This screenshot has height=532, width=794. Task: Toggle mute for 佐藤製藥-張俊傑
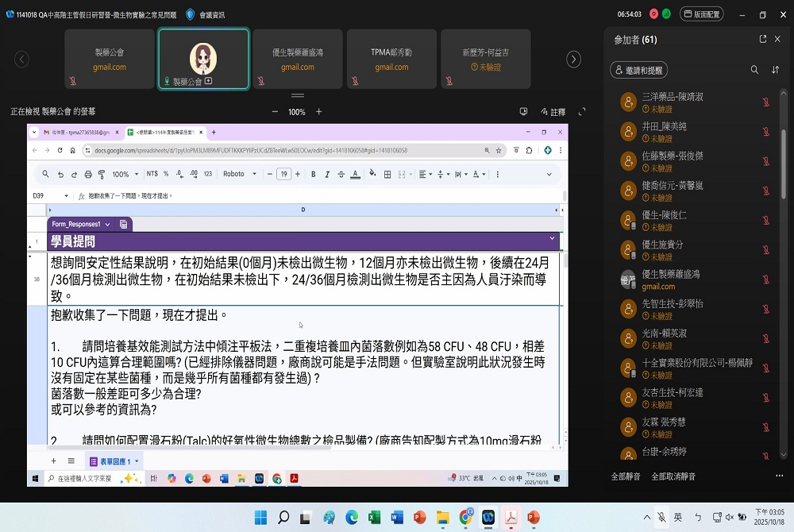pyautogui.click(x=766, y=161)
